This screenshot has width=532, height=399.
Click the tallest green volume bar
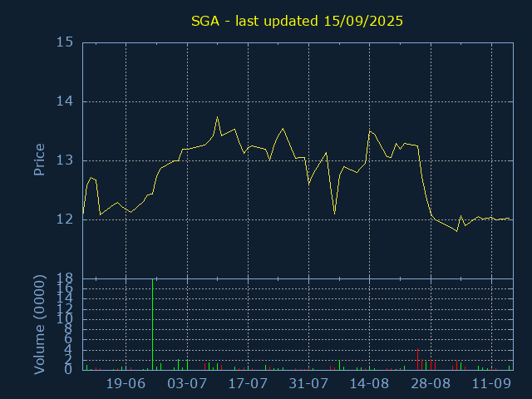153,325
